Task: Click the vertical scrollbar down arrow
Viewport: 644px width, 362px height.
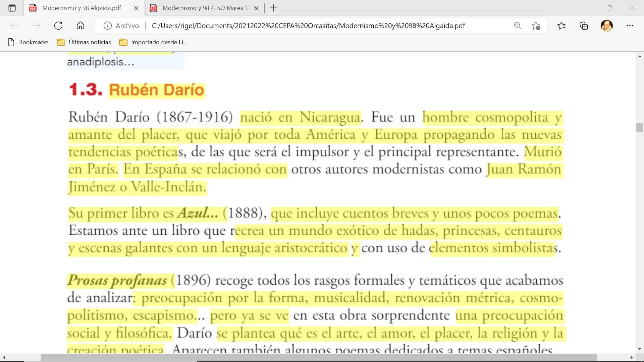Action: pyautogui.click(x=640, y=349)
